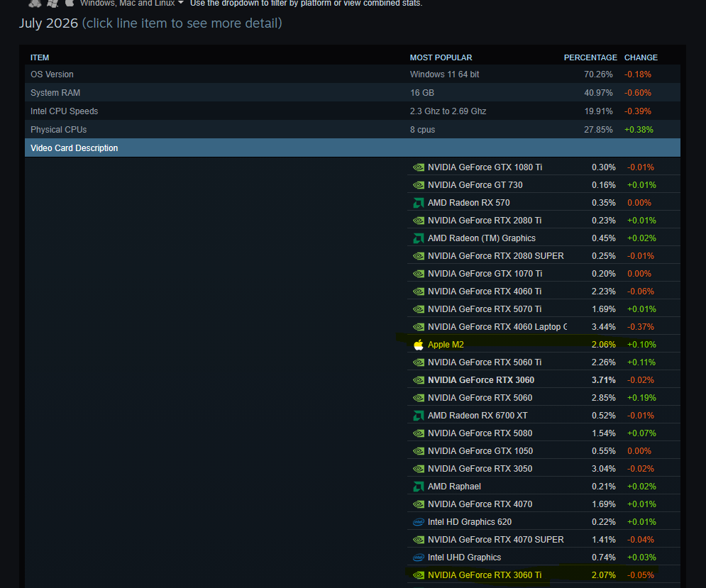Select the Intel HD Graphics 620 name
706x588 pixels.
(x=470, y=522)
